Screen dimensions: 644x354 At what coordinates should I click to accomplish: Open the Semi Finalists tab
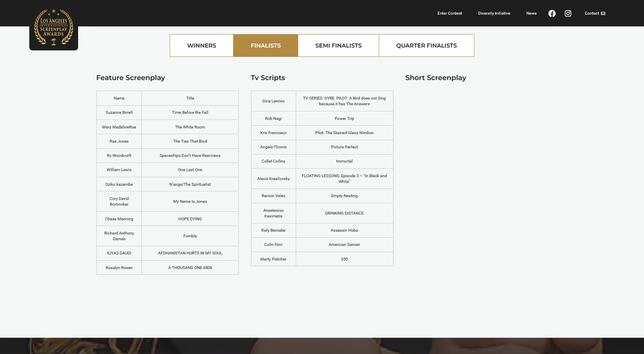click(x=338, y=46)
